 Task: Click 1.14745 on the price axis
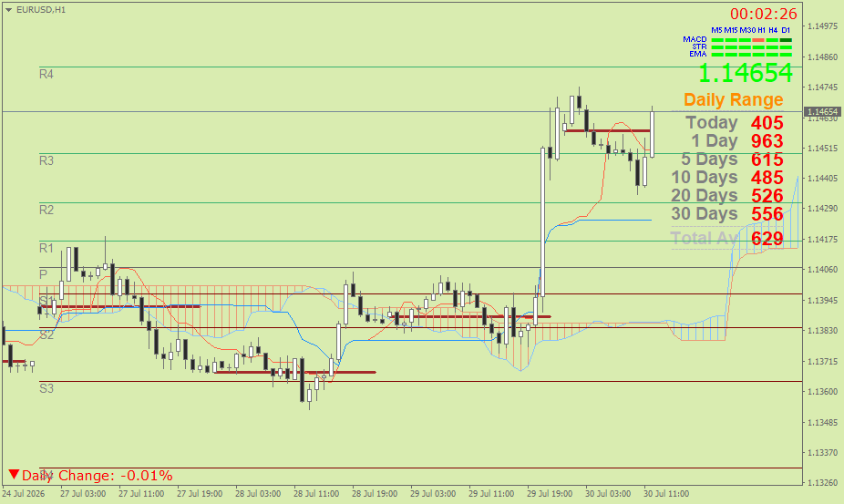coord(822,87)
